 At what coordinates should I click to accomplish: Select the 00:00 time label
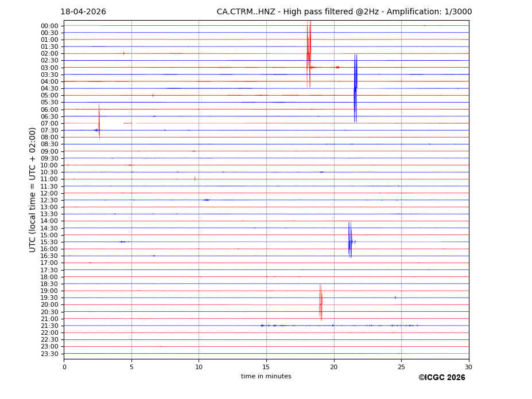pos(49,26)
